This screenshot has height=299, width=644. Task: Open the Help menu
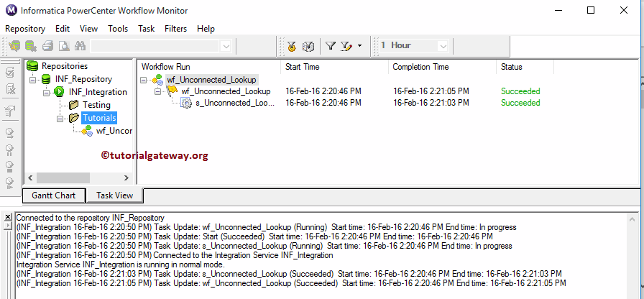(x=206, y=29)
